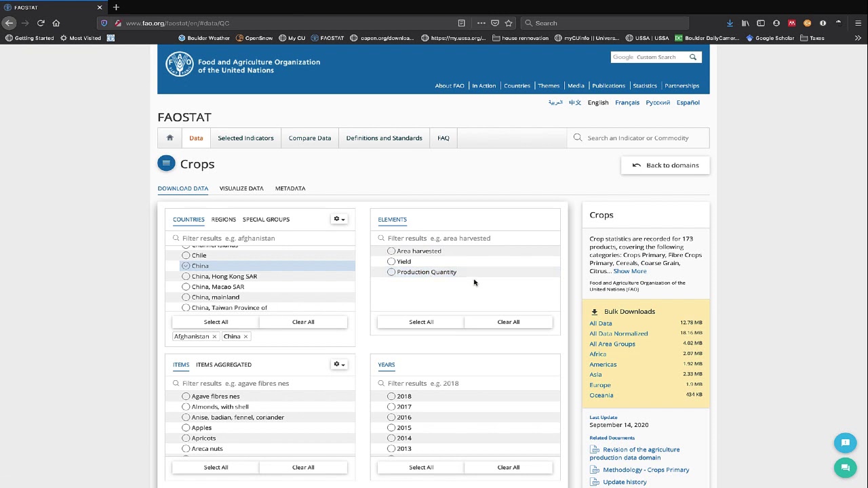Bookmark this page with the star icon
The width and height of the screenshot is (868, 488).
[x=509, y=23]
